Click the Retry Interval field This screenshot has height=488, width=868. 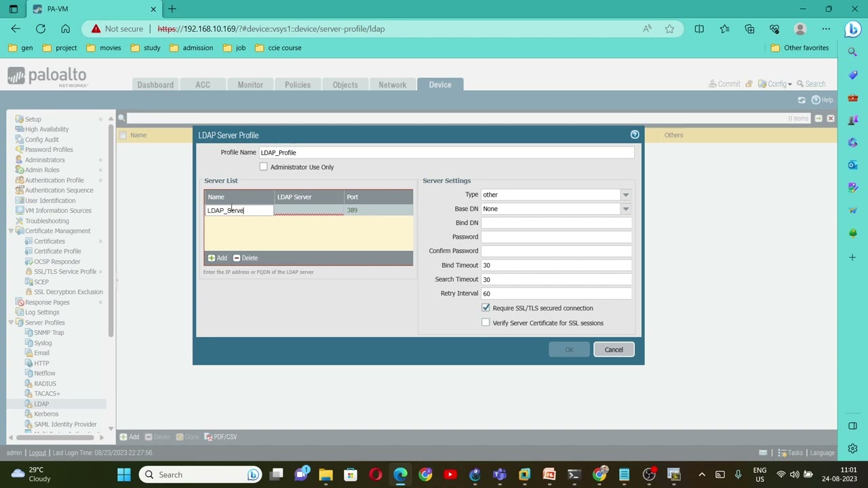(556, 293)
